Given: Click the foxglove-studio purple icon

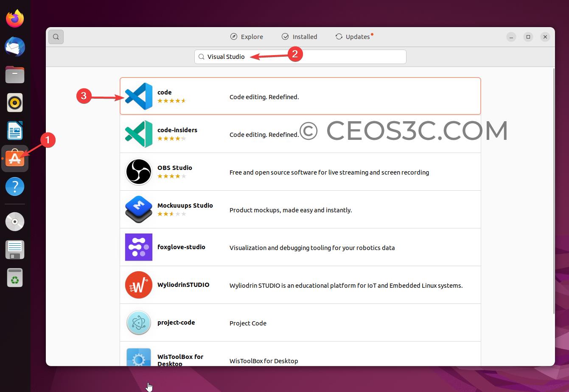Looking at the screenshot, I should pos(139,247).
